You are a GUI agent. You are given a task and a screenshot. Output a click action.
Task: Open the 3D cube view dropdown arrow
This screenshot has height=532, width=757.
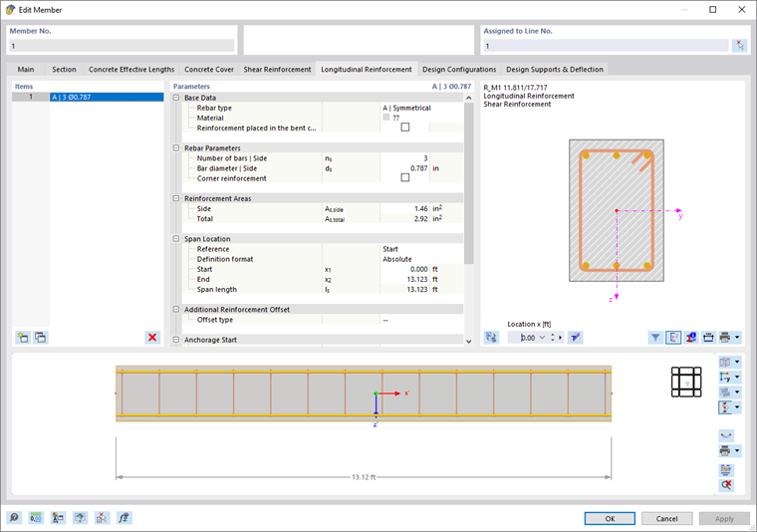[x=737, y=362]
